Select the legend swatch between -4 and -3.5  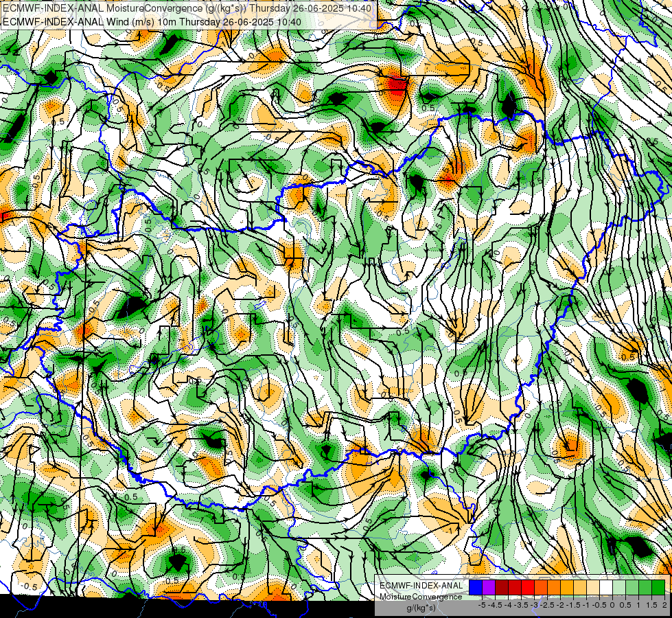click(515, 587)
